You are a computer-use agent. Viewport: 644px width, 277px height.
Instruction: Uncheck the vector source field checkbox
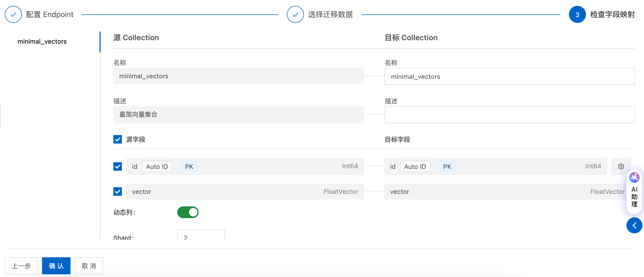coord(118,192)
